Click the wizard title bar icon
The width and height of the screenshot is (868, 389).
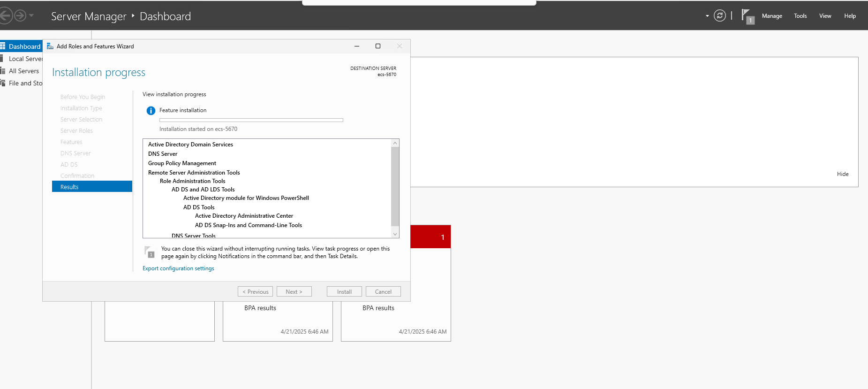[50, 46]
